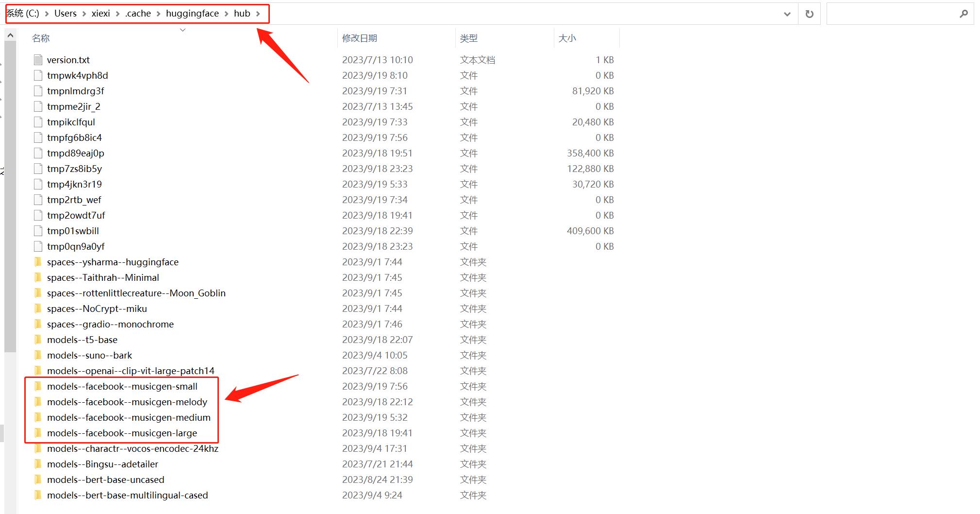This screenshot has width=980, height=514.
Task: Click the search magnifier icon
Action: pos(963,14)
